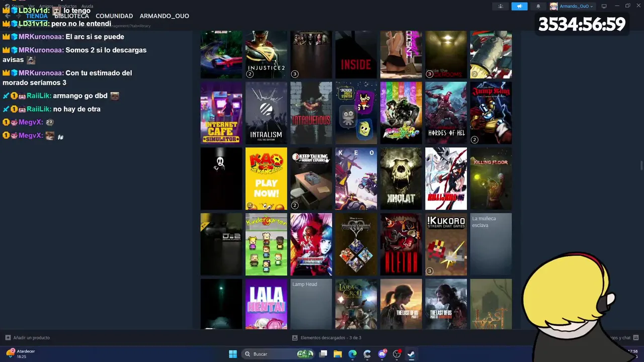Open the Steam friends icon in top bar
Screen dimensions: 644x362
[501, 6]
